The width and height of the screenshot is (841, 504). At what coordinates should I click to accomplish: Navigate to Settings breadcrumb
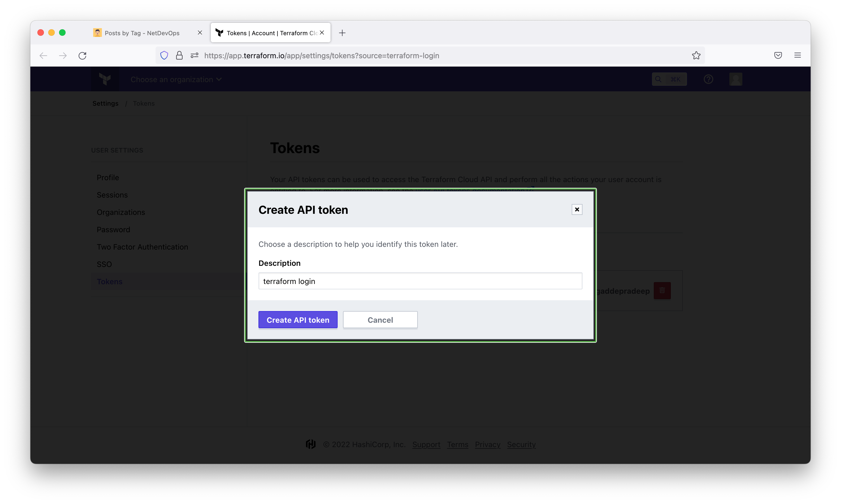106,103
